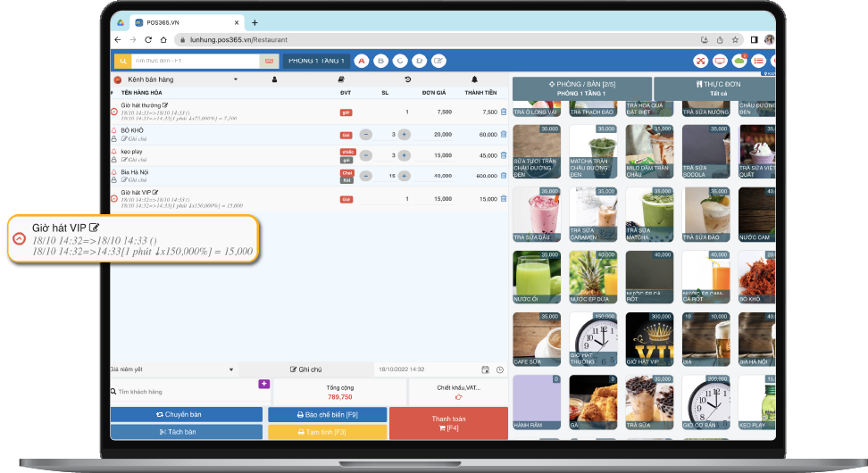Viewport: 868px width, 473px height.
Task: Increase kẹo play quantity with plus button
Action: tap(405, 155)
